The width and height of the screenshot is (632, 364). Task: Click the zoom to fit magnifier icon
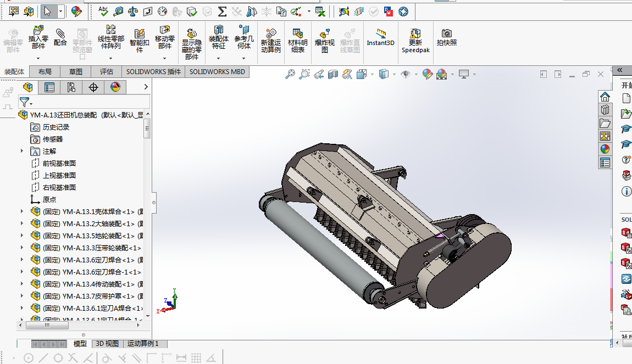[x=290, y=74]
